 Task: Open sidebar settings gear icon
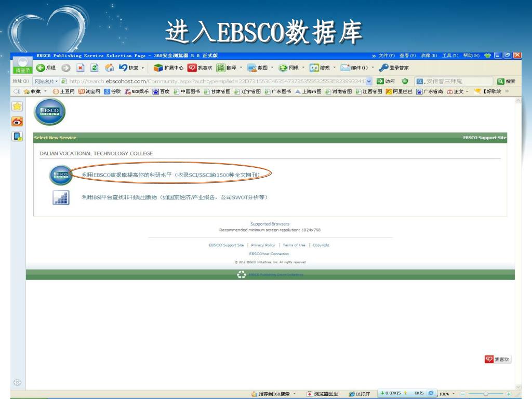point(17,382)
